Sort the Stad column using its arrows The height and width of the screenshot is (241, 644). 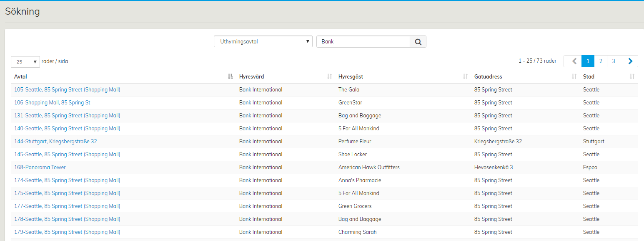pyautogui.click(x=632, y=76)
